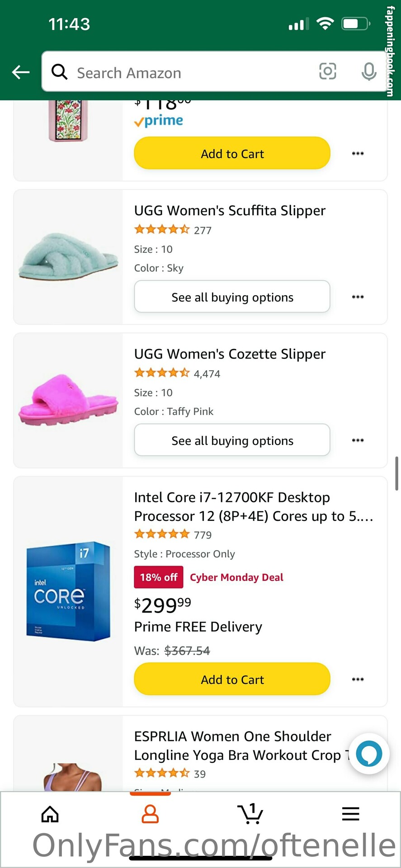Open the Alexa assistant bubble
401x868 pixels.
click(x=369, y=754)
